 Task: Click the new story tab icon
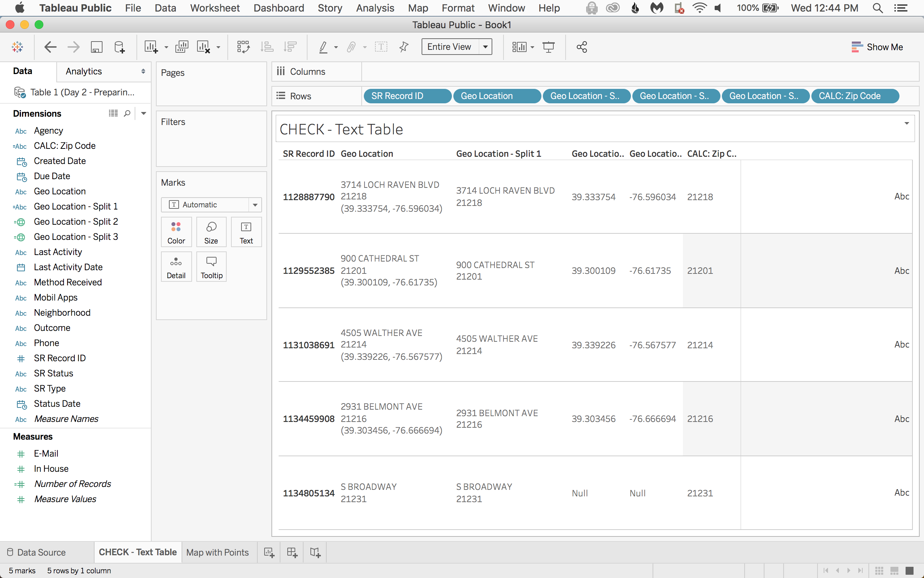coord(315,552)
